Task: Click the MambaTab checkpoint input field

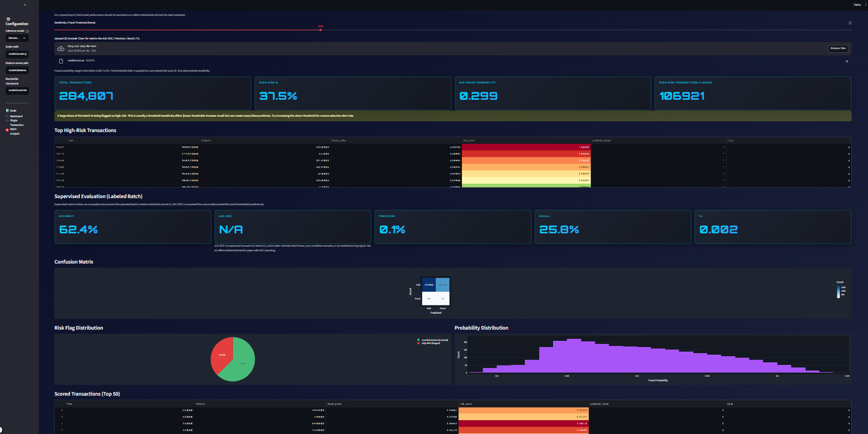Action: tap(17, 91)
